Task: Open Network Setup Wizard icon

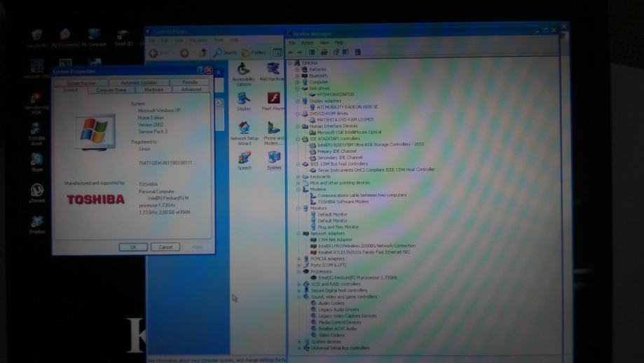Action: [245, 133]
